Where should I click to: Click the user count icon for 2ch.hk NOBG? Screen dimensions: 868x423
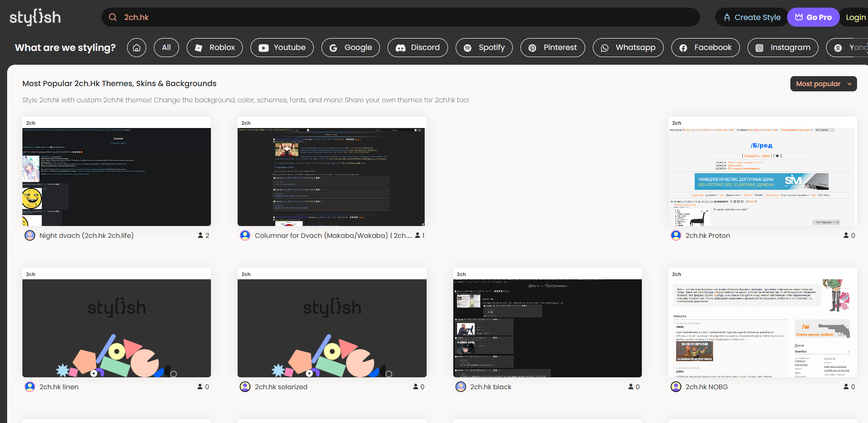click(x=846, y=387)
